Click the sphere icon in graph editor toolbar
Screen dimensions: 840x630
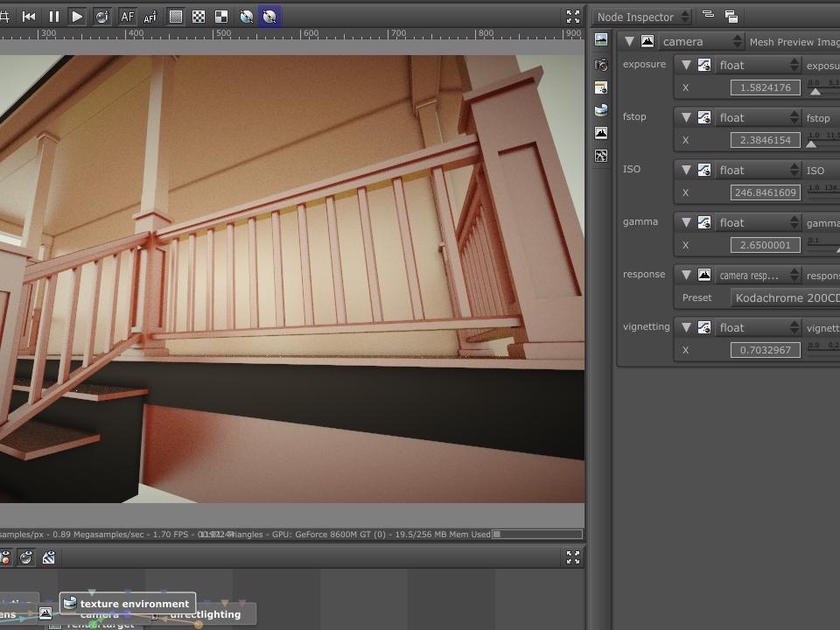coord(25,557)
